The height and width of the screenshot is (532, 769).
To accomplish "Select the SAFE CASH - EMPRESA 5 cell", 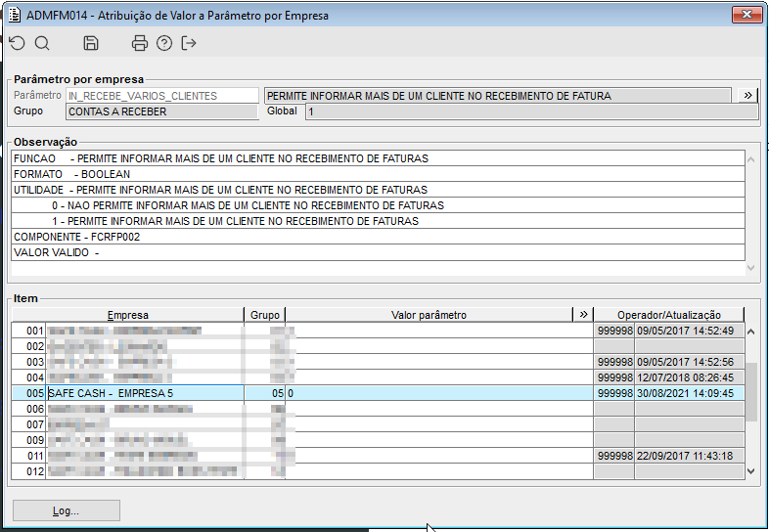I will (145, 393).
